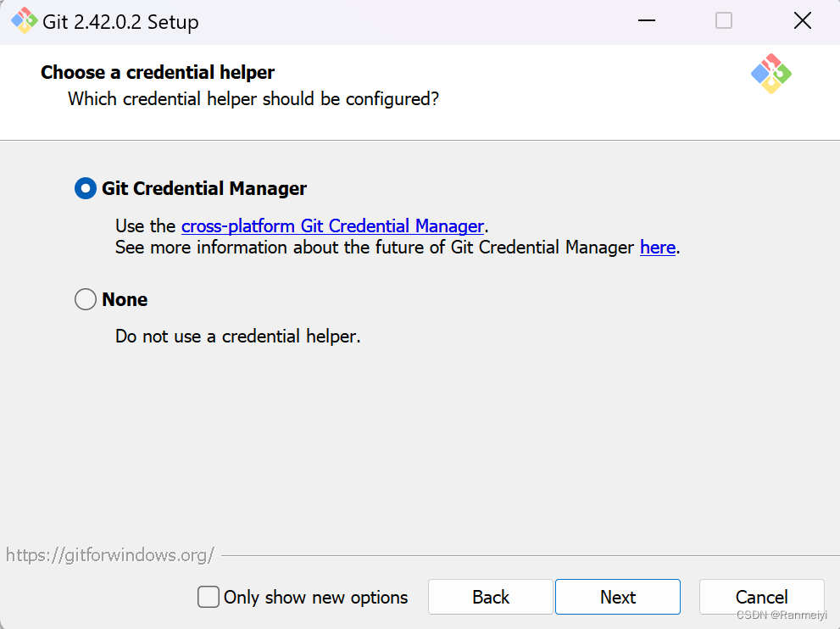Proceed with the Next button
The width and height of the screenshot is (840, 629).
[x=617, y=597]
